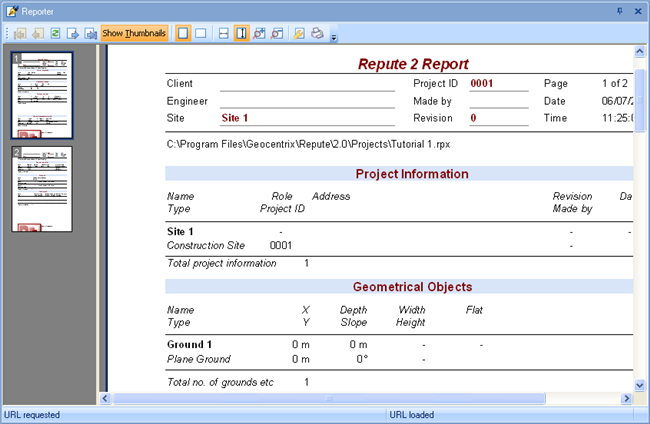Click the Construction Site text

pyautogui.click(x=206, y=245)
